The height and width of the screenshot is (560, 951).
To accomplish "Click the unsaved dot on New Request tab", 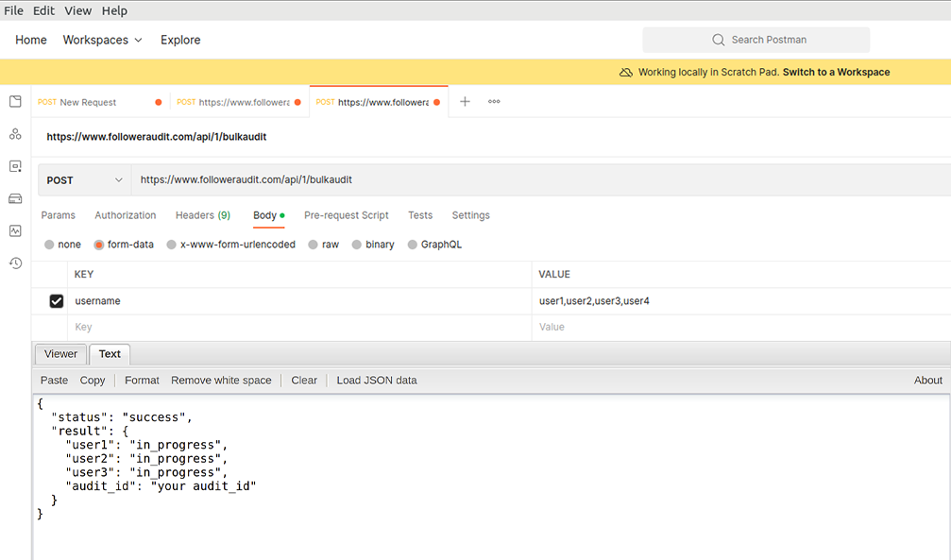I will coord(159,102).
